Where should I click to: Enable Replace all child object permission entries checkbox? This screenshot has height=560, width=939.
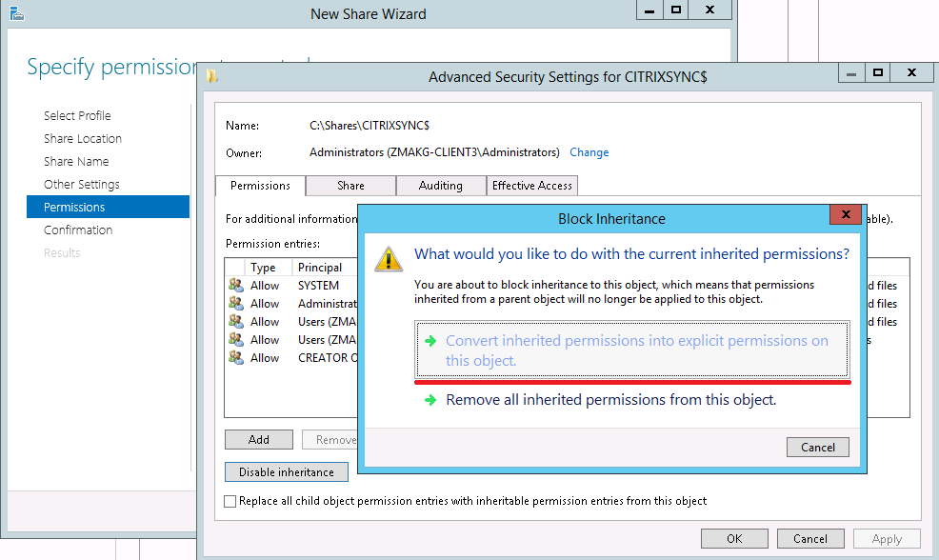230,501
